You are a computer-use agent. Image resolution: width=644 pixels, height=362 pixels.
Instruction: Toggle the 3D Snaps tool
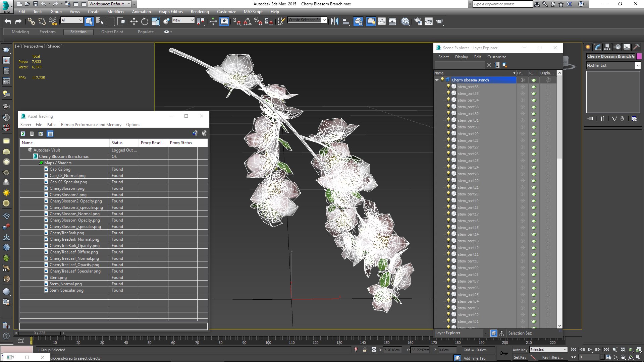(237, 21)
